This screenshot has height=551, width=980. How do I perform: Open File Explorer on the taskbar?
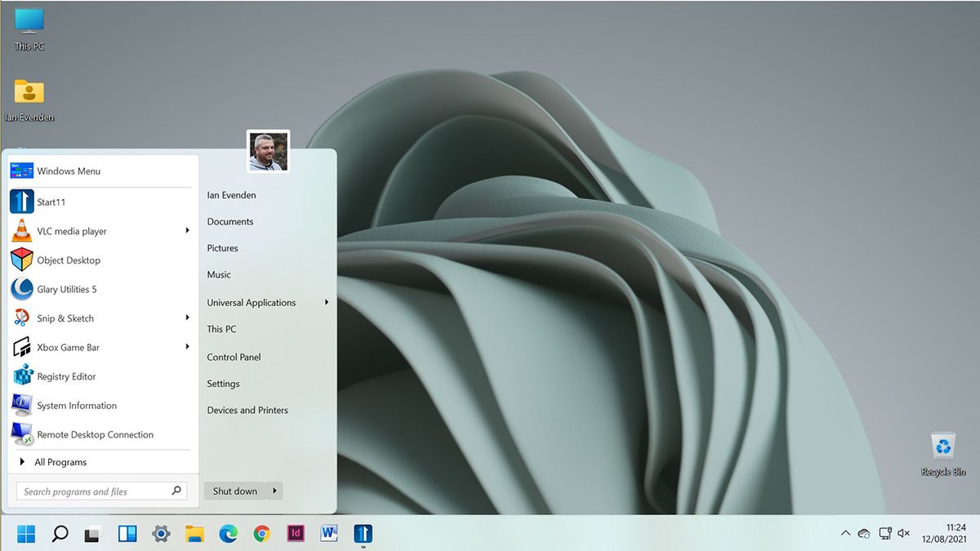pyautogui.click(x=194, y=534)
